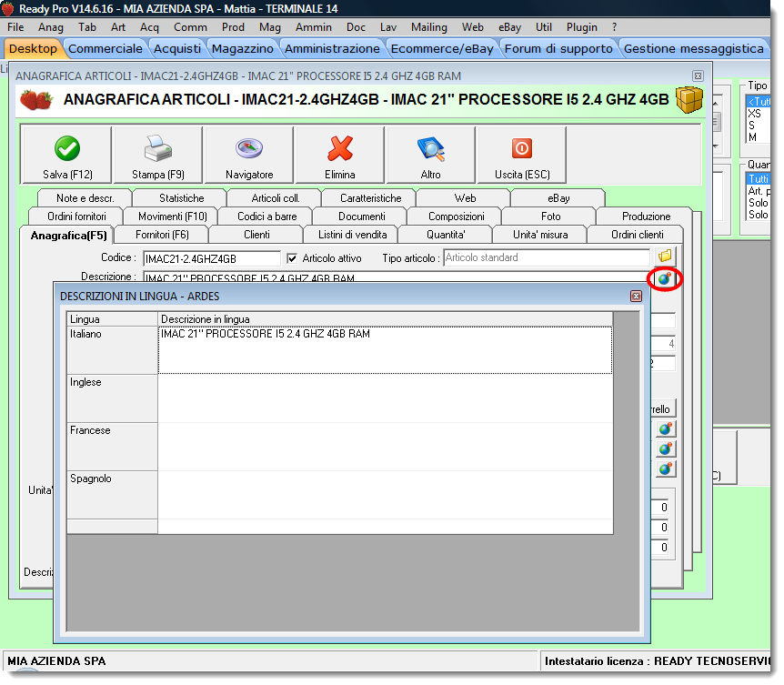Open the Mailing menu
This screenshot has width=784, height=685.
429,27
